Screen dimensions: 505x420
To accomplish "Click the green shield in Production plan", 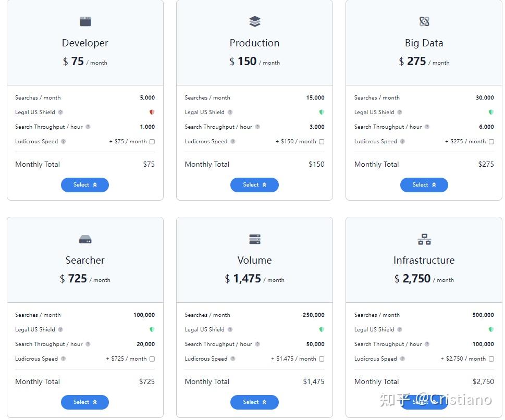I will tap(322, 112).
